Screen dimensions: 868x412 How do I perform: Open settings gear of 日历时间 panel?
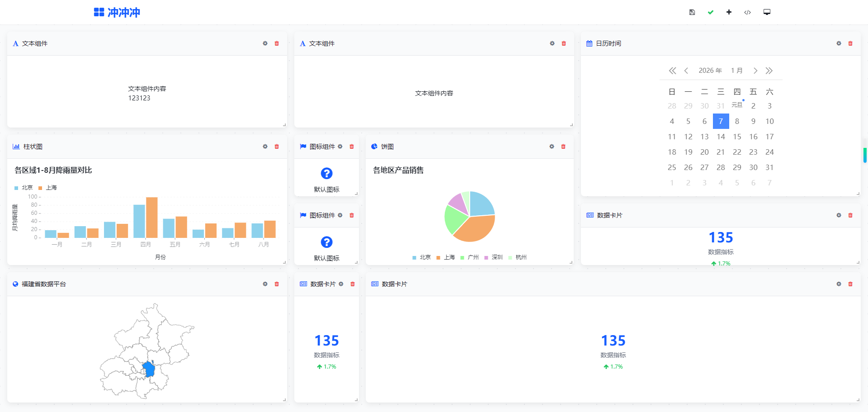(x=839, y=43)
